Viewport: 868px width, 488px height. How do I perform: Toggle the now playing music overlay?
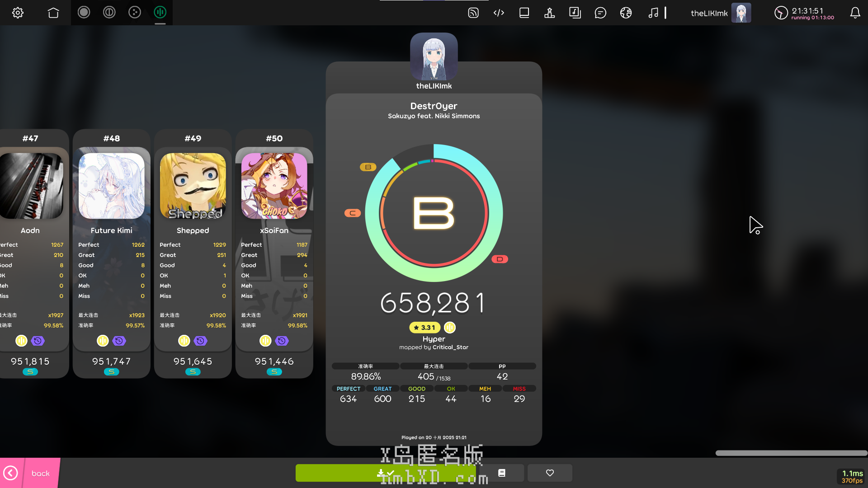653,13
